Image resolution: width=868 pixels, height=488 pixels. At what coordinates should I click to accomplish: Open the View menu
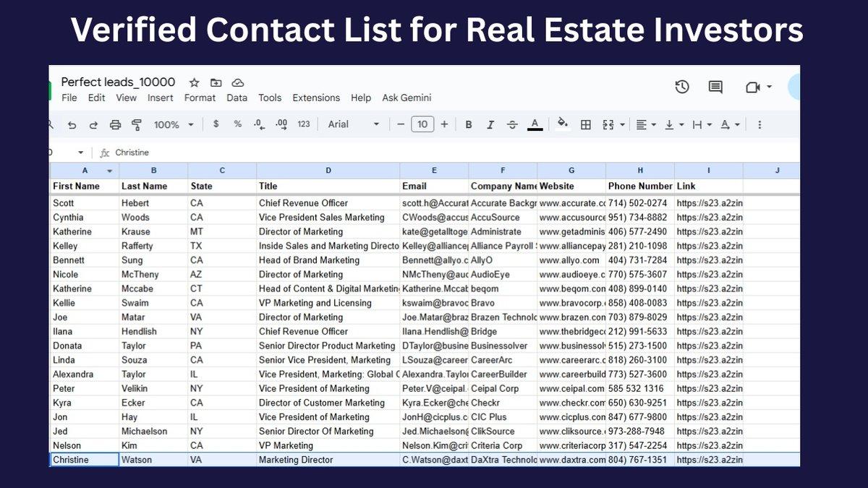[126, 98]
